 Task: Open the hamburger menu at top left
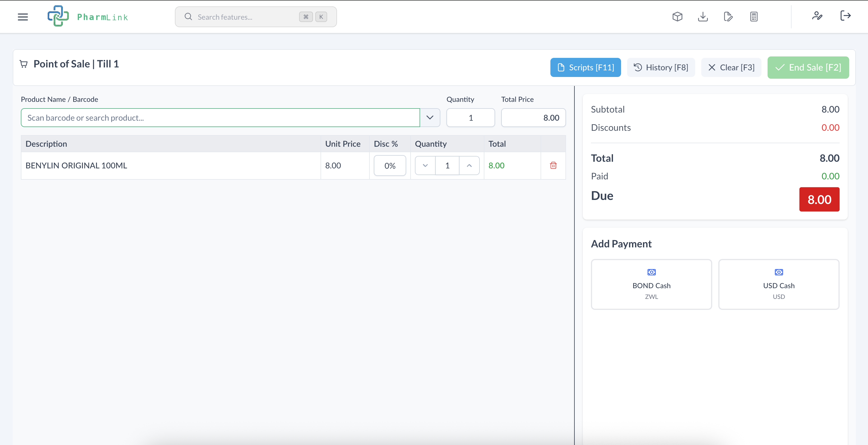click(23, 16)
